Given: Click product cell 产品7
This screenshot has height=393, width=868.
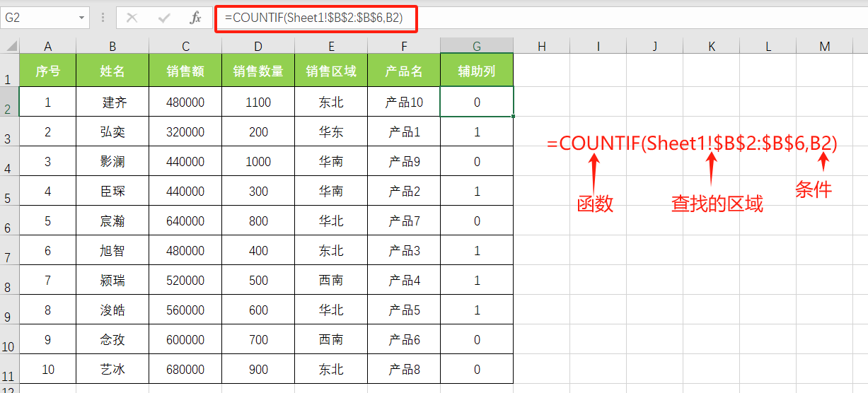Looking at the screenshot, I should point(404,221).
